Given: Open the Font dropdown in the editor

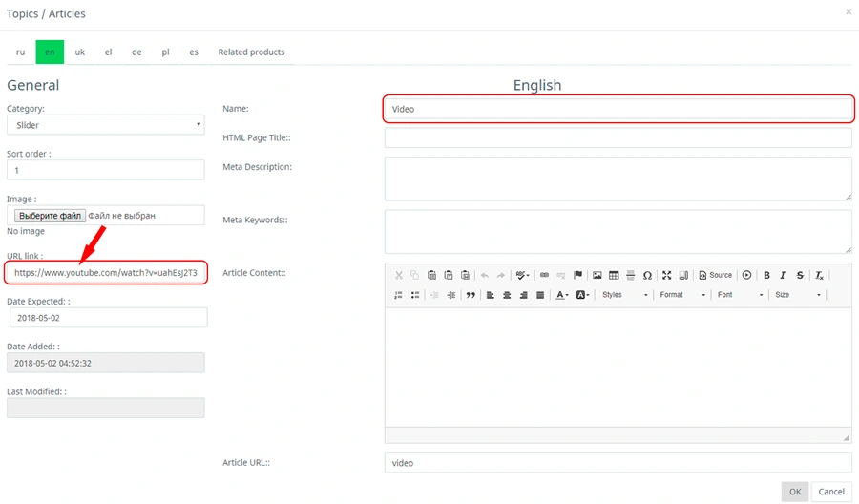Looking at the screenshot, I should click(x=740, y=295).
